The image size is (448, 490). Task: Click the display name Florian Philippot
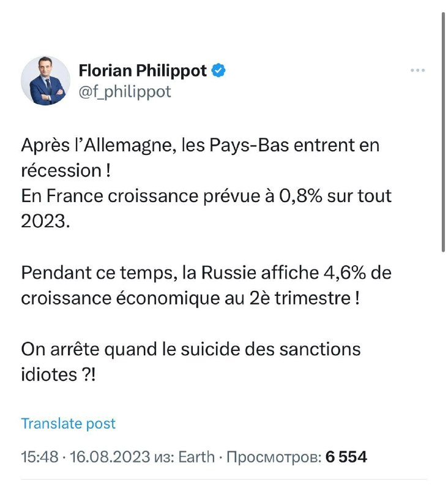click(x=143, y=70)
